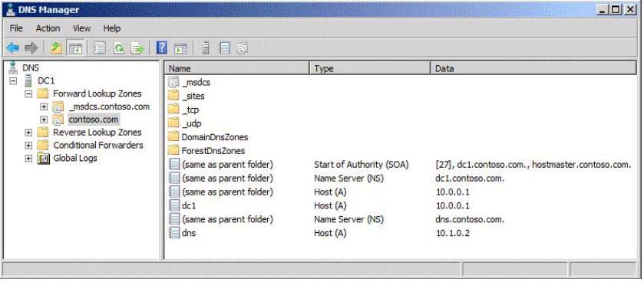Collapse the DC1 server node
This screenshot has width=644, height=282.
(13, 80)
